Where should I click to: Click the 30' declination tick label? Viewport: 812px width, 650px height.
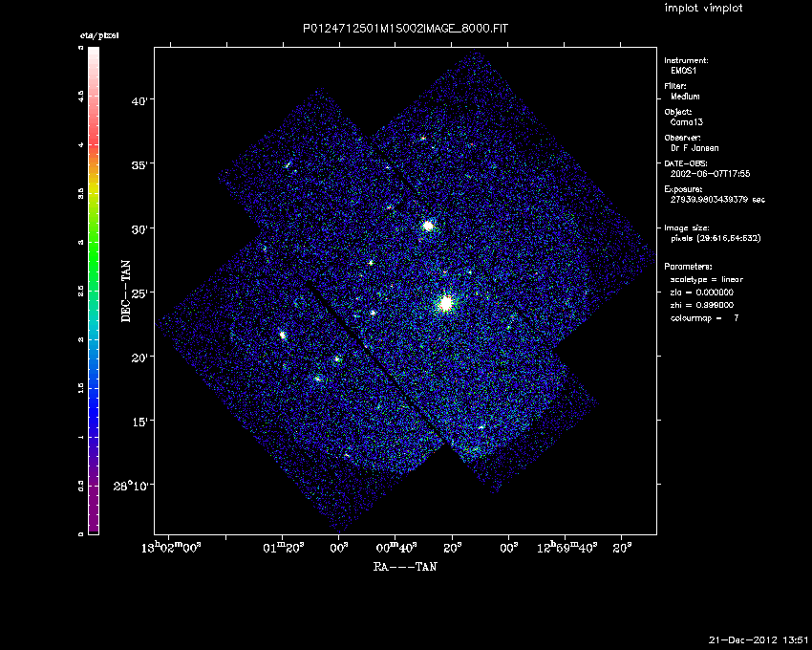tap(139, 229)
